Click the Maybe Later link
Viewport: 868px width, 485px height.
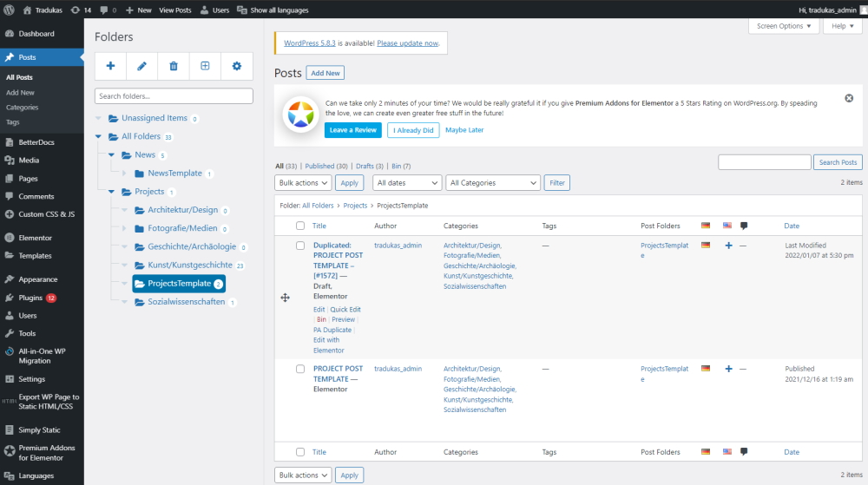(464, 130)
